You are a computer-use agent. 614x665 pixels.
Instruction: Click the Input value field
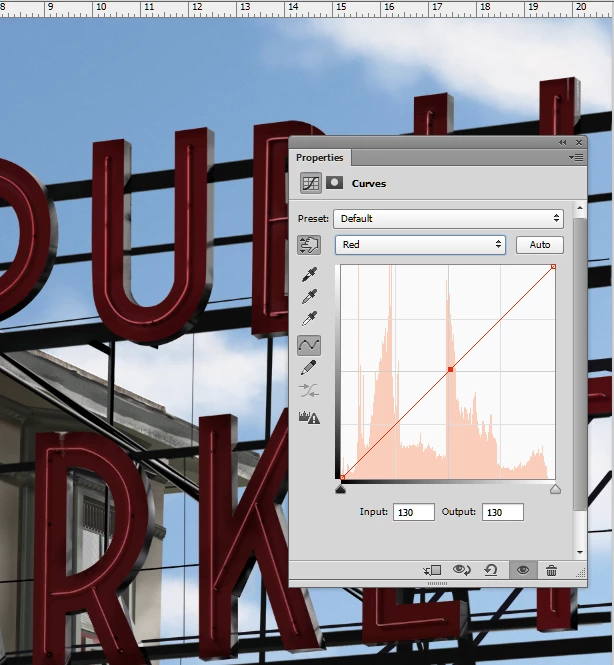coord(413,512)
